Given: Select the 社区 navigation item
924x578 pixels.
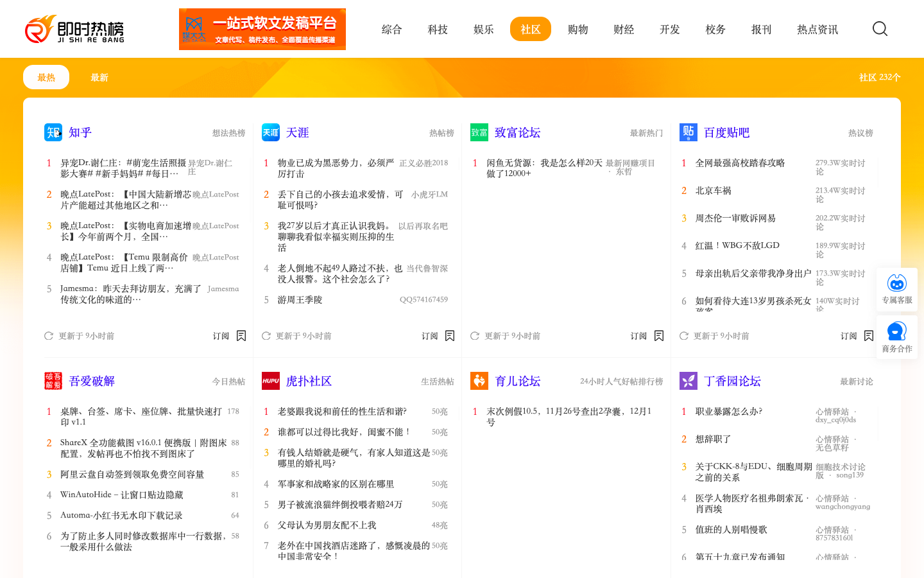Looking at the screenshot, I should coord(531,29).
